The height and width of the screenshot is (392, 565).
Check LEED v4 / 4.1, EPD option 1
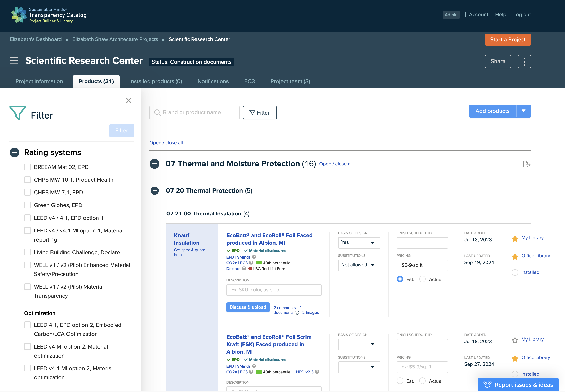[27, 218]
